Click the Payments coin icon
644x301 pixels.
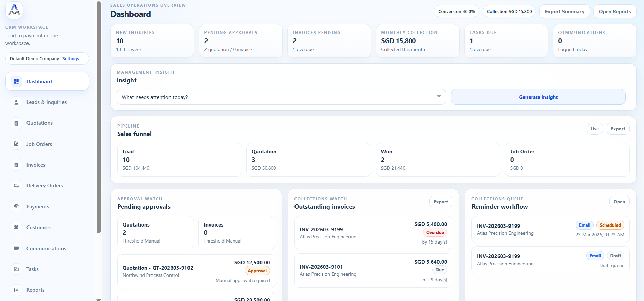tap(16, 206)
